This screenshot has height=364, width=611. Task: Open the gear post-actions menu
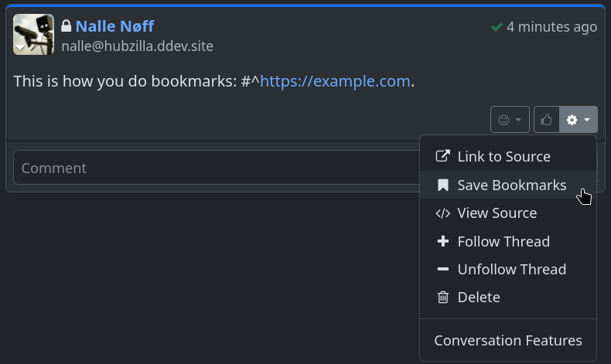(x=578, y=120)
